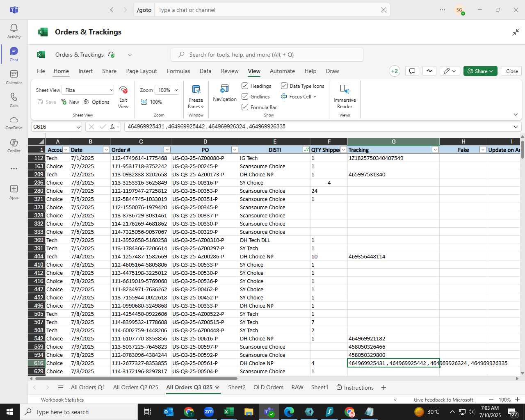This screenshot has height=420, width=525.
Task: Add a new sheet with plus icon
Action: [x=383, y=388]
